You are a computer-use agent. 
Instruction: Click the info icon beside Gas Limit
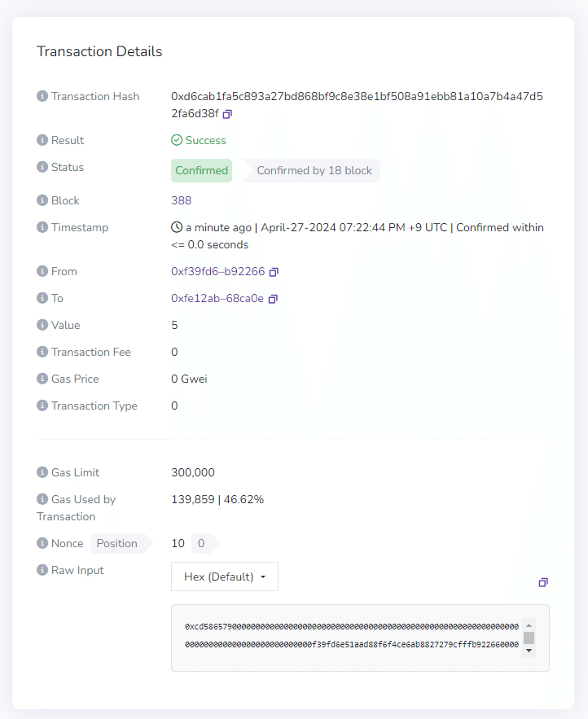point(42,472)
